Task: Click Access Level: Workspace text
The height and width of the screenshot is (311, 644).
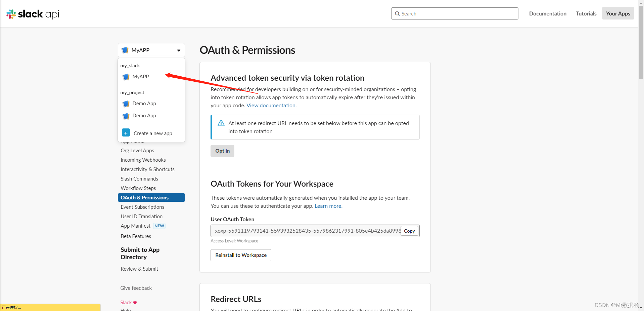Action: [x=234, y=241]
